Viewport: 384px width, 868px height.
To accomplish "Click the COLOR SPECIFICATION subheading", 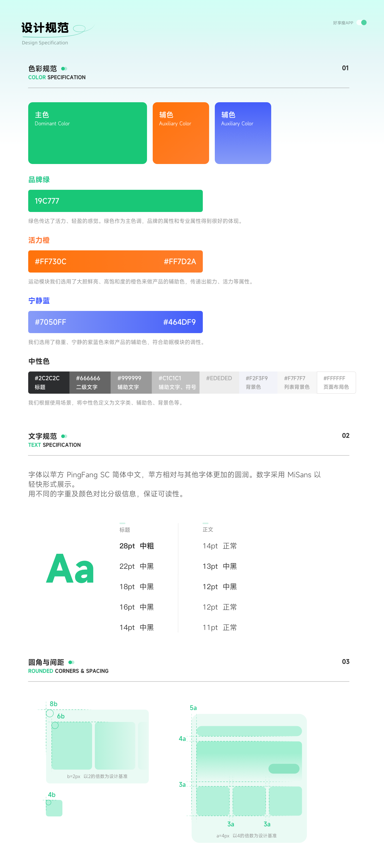I will [57, 77].
